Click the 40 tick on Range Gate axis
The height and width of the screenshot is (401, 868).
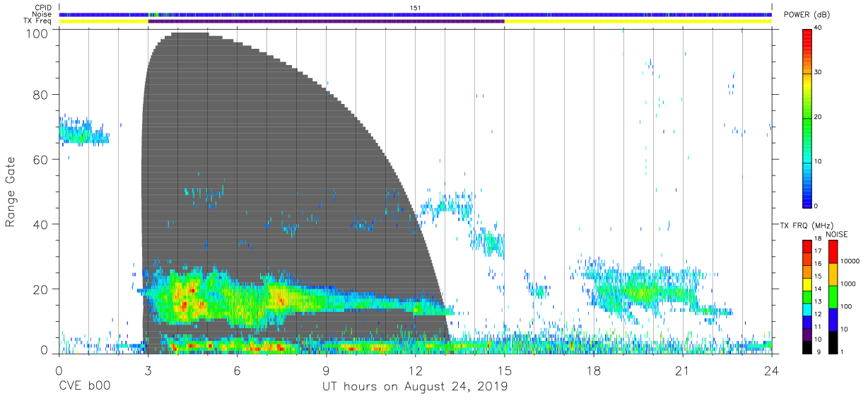coord(40,224)
